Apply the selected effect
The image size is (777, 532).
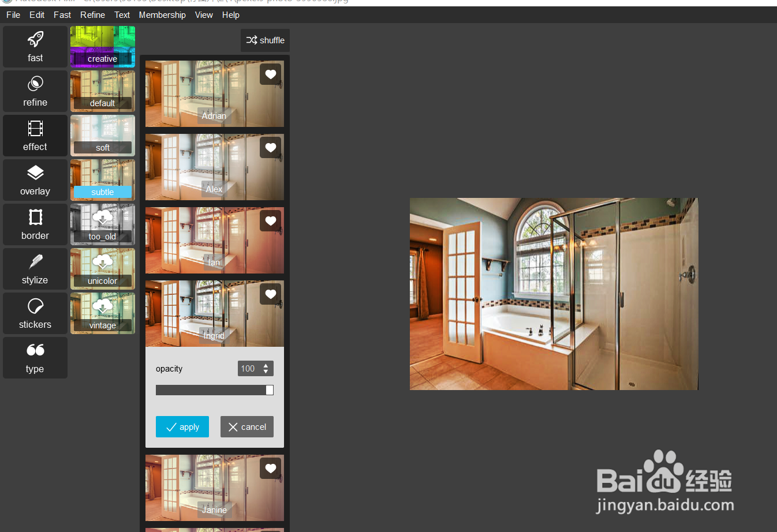[182, 427]
